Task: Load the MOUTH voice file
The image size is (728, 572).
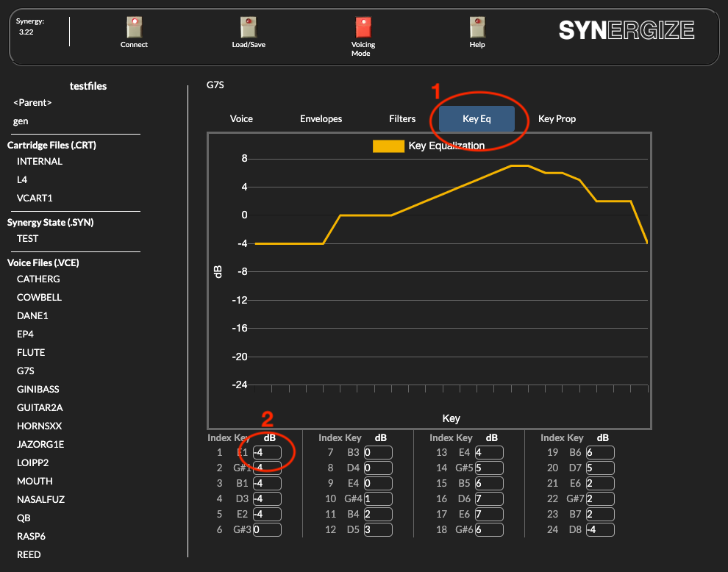Action: (35, 481)
